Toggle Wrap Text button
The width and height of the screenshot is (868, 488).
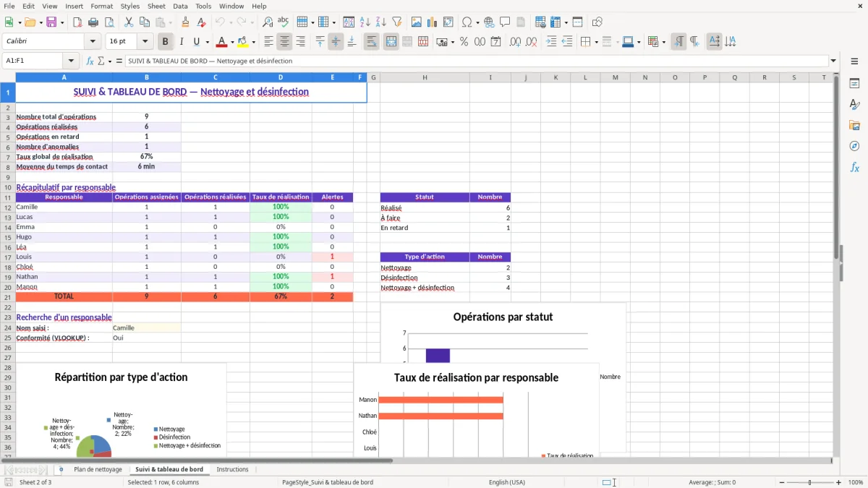point(372,42)
